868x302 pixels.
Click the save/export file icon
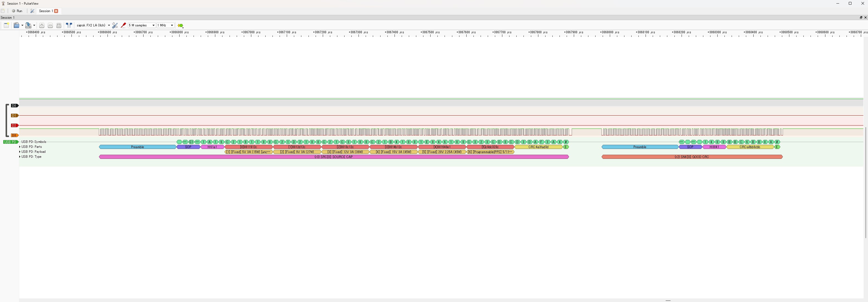[28, 25]
